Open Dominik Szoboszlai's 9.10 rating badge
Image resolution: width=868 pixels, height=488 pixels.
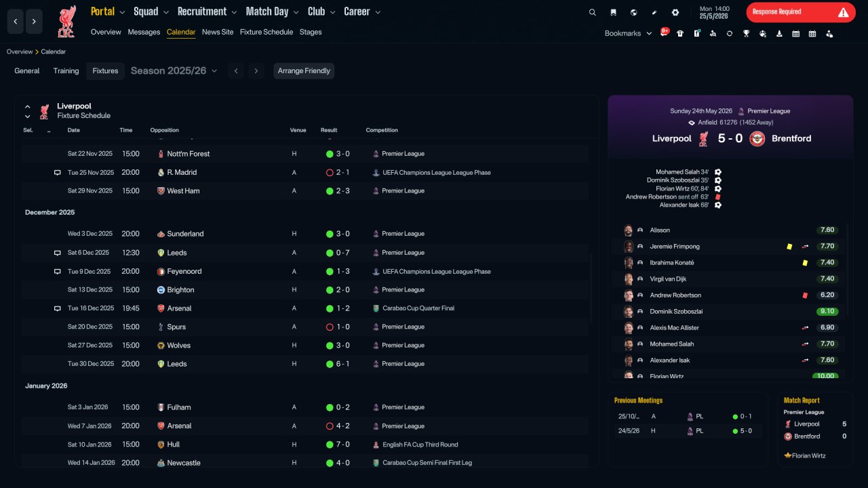(827, 311)
